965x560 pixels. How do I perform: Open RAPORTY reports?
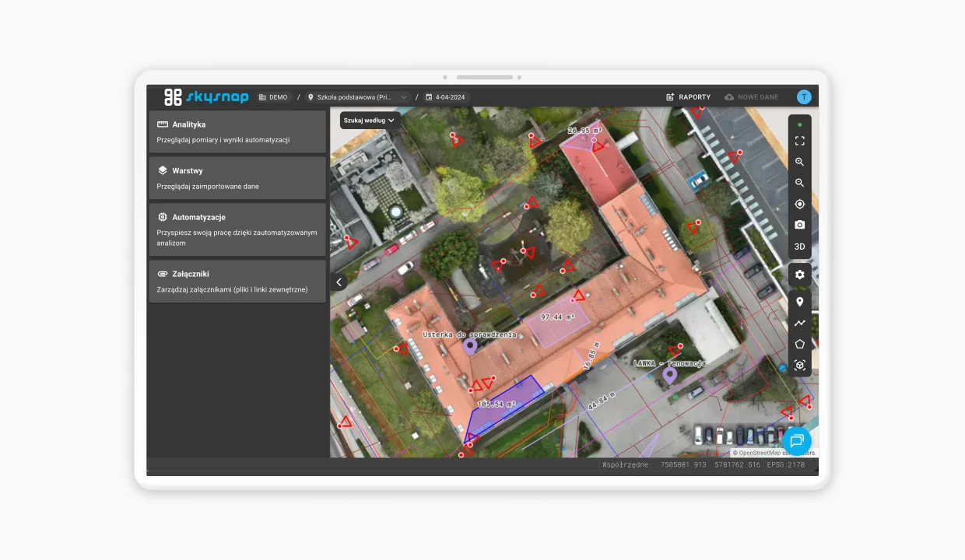(689, 97)
